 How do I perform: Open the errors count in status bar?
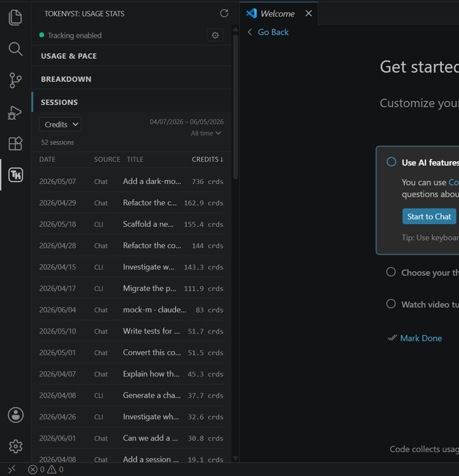(36, 469)
